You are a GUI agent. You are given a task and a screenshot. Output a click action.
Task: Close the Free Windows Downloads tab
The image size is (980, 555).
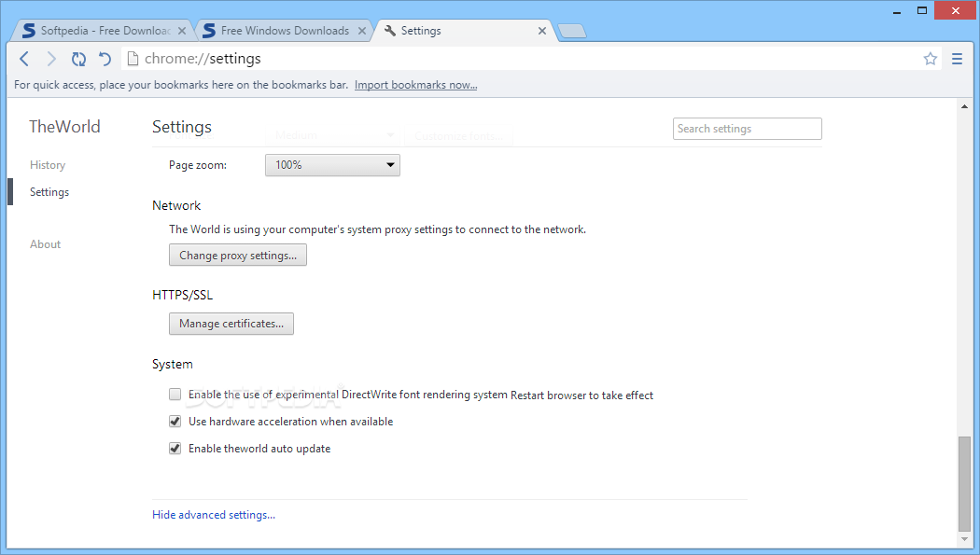[362, 31]
